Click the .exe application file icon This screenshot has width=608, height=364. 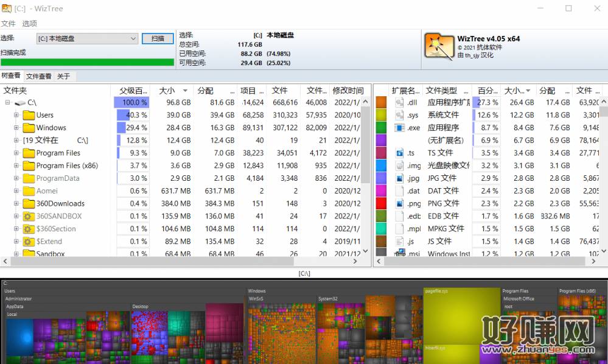coord(400,128)
